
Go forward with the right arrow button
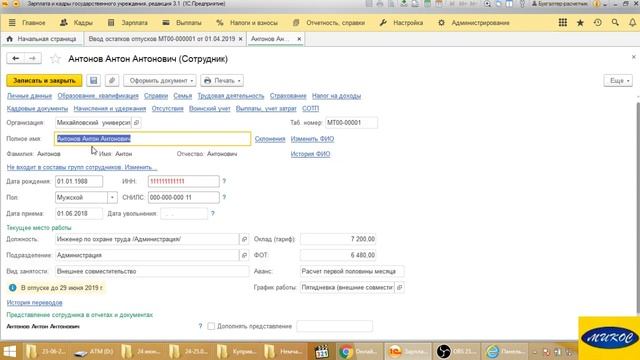[x=32, y=59]
